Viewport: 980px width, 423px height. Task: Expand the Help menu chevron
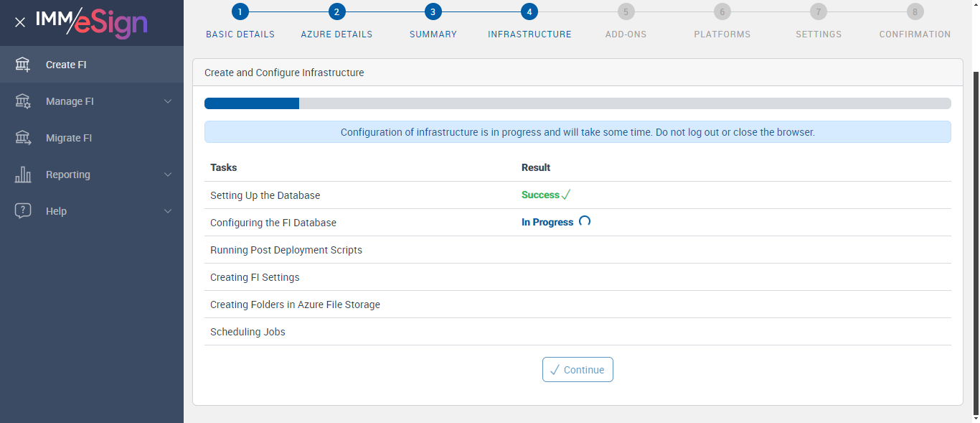168,211
